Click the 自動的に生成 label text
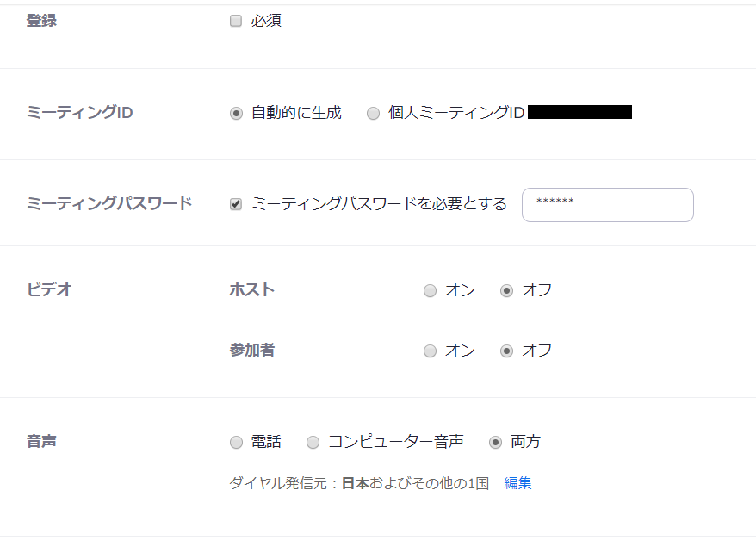This screenshot has width=756, height=540. [x=296, y=113]
